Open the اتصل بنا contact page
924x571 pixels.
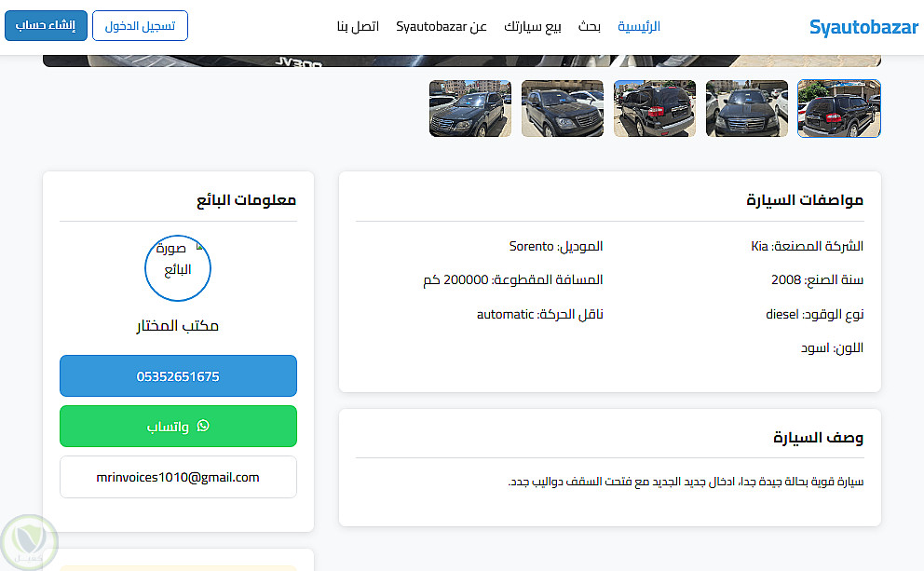click(358, 26)
